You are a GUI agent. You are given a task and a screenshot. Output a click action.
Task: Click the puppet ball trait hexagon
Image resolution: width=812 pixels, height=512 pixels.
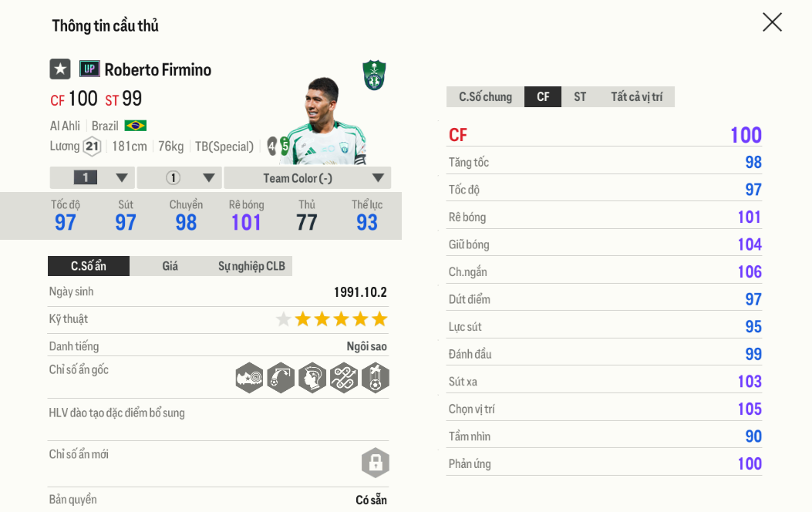376,378
